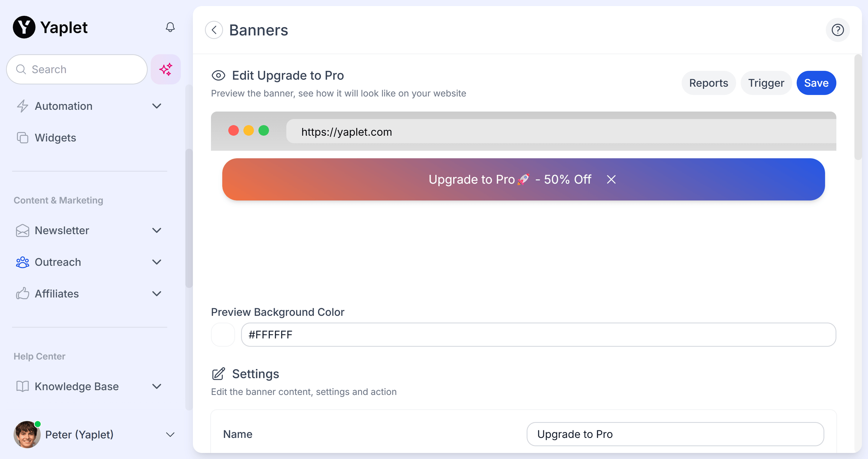This screenshot has height=459, width=868.
Task: Open the Widgets menu item
Action: tap(55, 138)
